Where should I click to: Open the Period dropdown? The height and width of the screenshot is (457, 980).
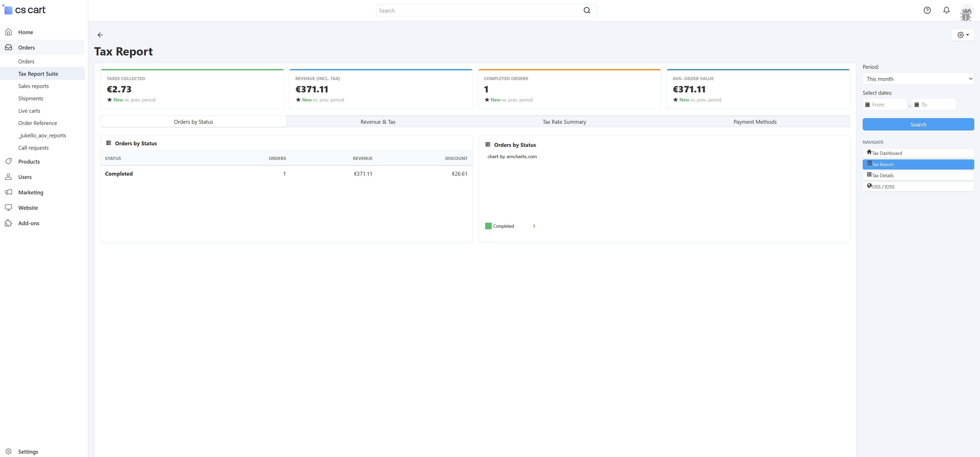(x=918, y=79)
